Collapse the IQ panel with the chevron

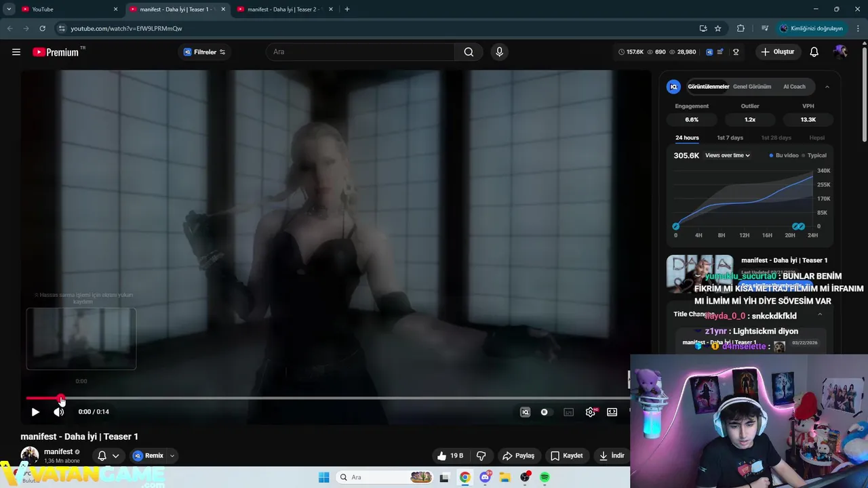click(827, 87)
